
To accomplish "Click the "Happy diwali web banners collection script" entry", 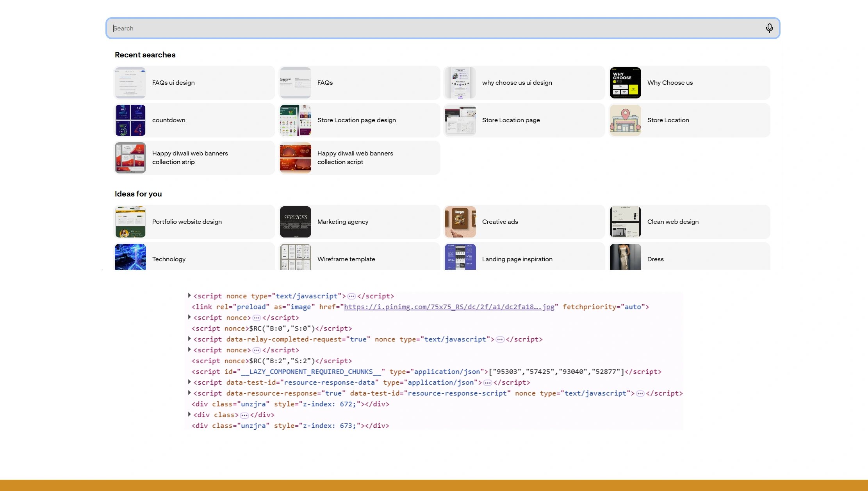I will 359,157.
